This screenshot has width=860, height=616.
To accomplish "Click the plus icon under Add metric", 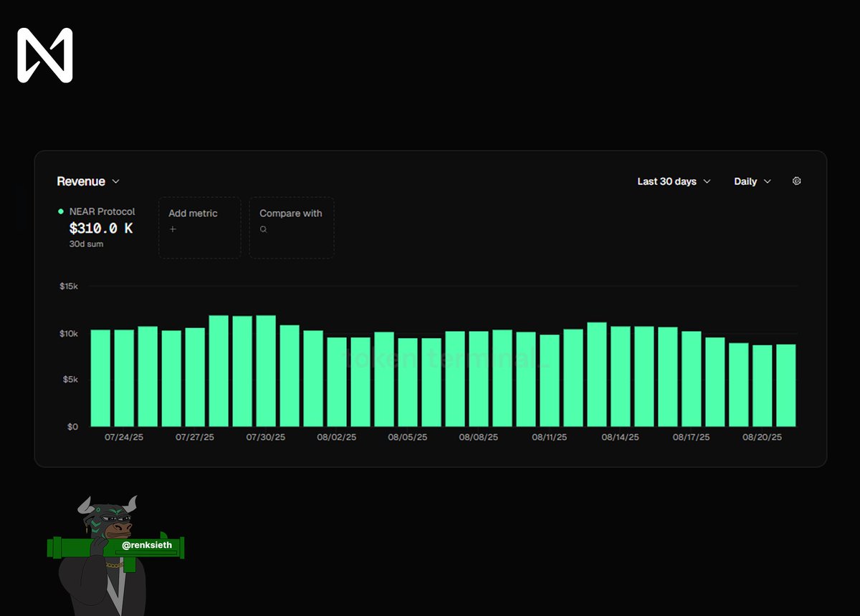I will pyautogui.click(x=173, y=229).
